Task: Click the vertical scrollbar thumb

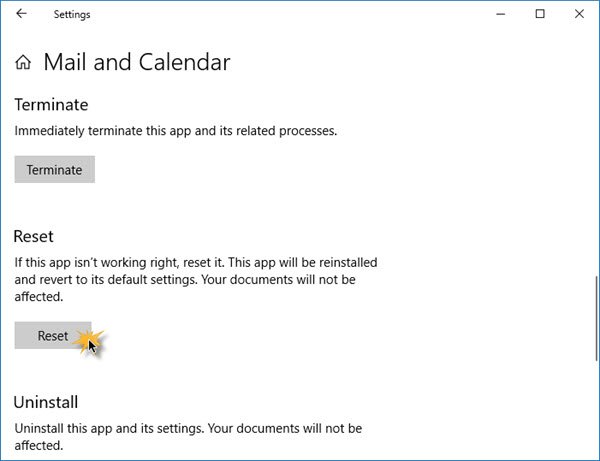Action: tap(597, 318)
